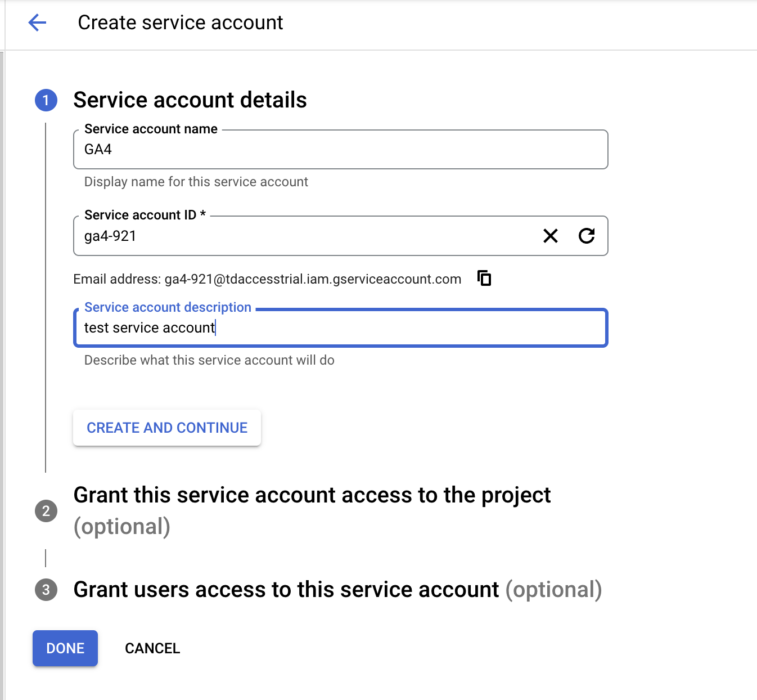Screen dimensions: 757x700
Task: Expand Grant users access to service account
Action: 337,590
